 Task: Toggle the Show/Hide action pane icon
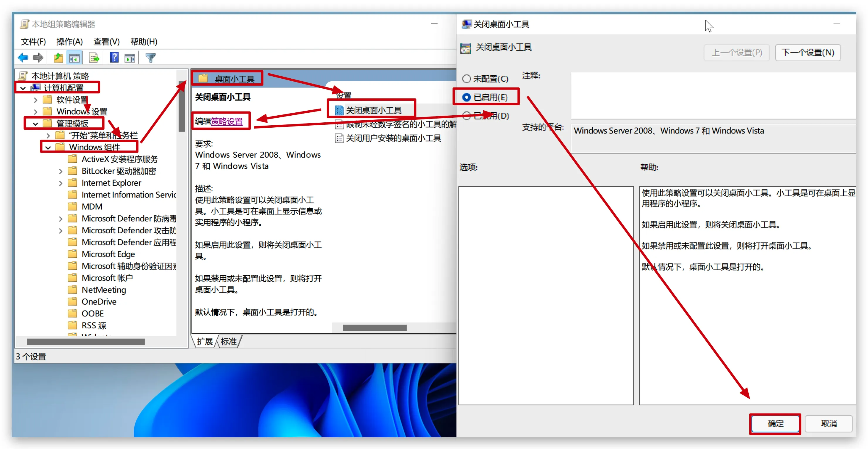pos(130,58)
